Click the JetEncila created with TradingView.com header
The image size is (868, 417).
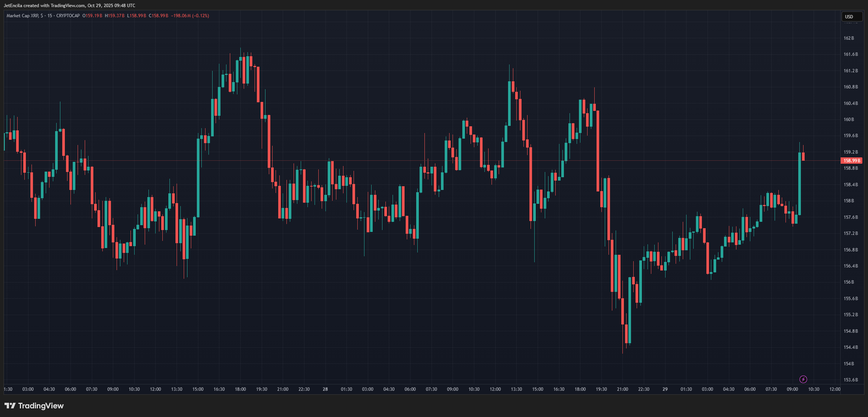click(69, 6)
